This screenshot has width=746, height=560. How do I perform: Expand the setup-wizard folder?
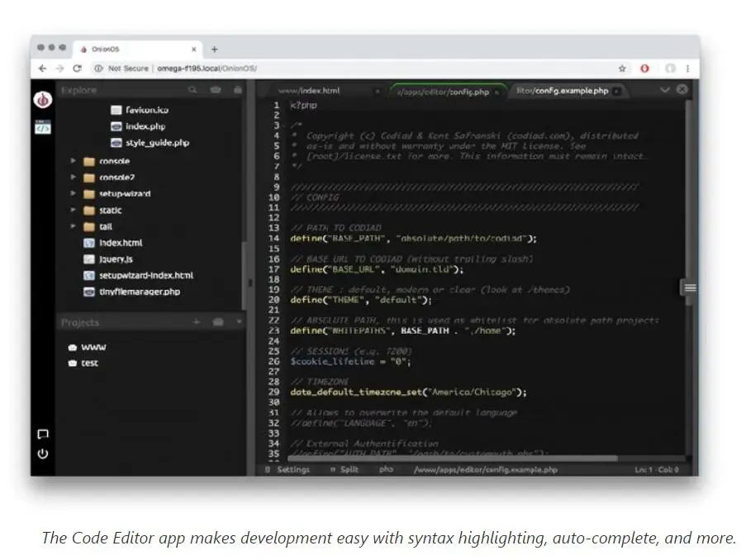point(73,193)
